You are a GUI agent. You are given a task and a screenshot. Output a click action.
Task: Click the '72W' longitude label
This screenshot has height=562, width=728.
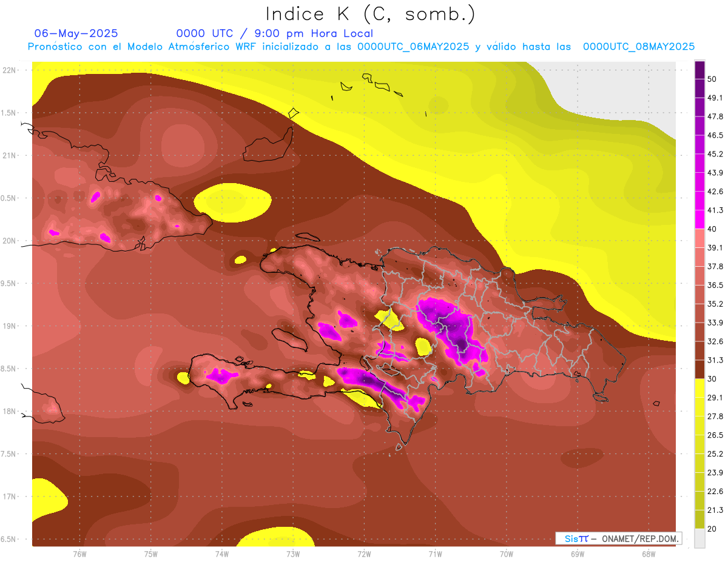(x=364, y=554)
